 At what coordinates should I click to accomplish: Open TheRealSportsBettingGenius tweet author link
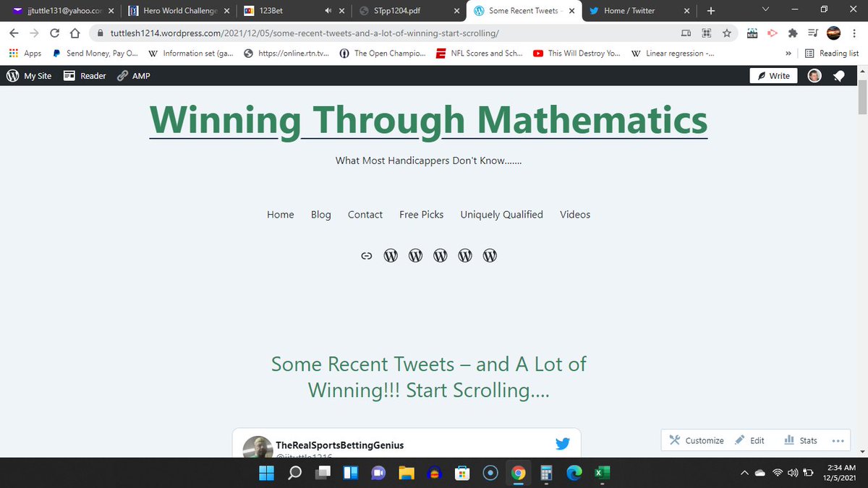pos(340,445)
